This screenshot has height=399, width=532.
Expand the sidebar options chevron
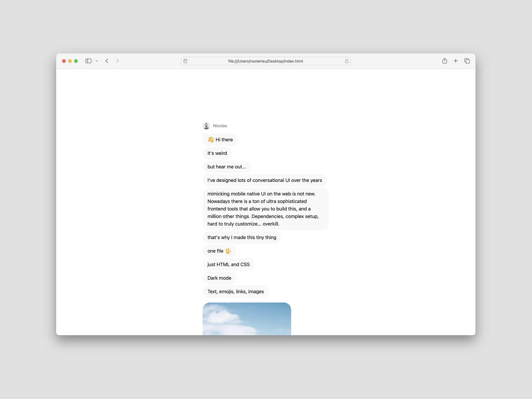97,61
